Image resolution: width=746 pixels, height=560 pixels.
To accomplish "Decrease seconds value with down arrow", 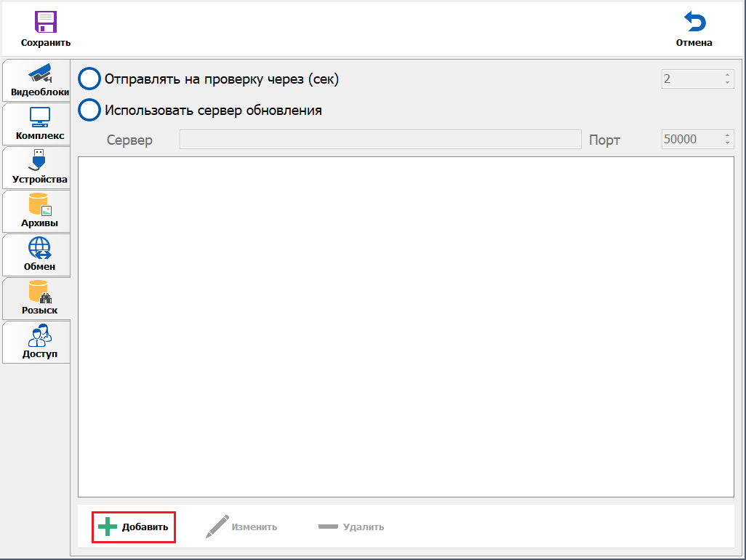I will coord(727,83).
